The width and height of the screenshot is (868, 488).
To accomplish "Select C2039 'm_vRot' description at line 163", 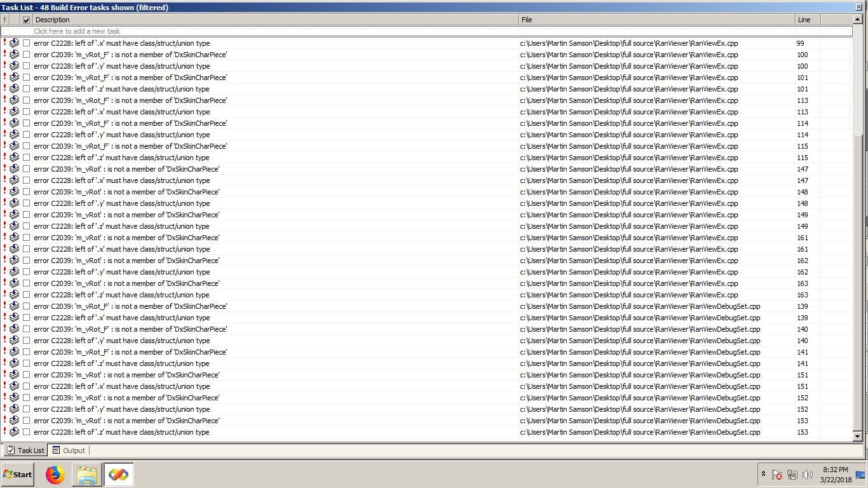I will click(126, 283).
